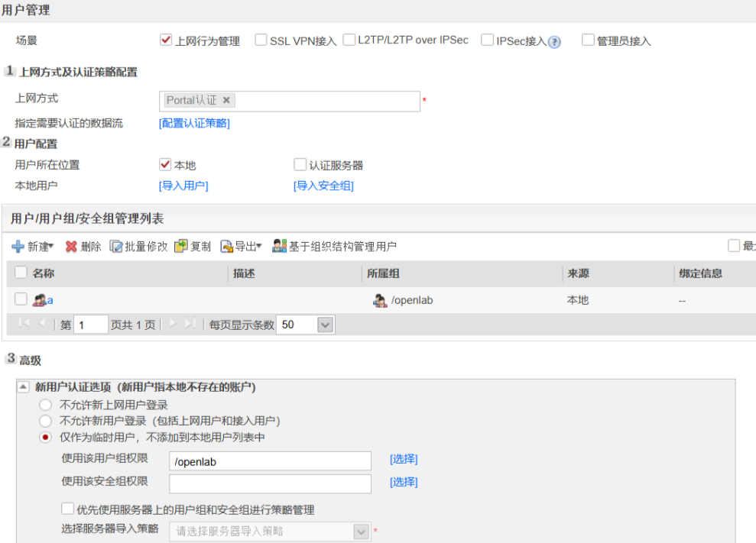Select 仅作为临时用户 radio option
Image resolution: width=756 pixels, height=543 pixels.
(45, 438)
